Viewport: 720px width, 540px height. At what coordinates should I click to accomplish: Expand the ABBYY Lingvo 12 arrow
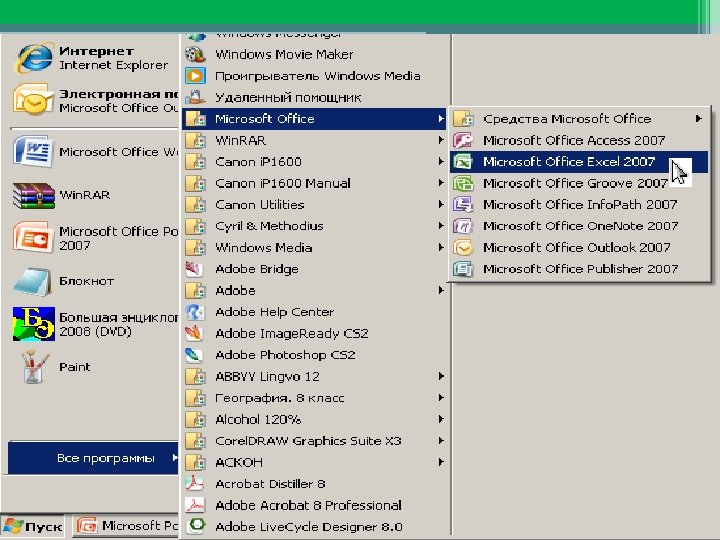[441, 377]
